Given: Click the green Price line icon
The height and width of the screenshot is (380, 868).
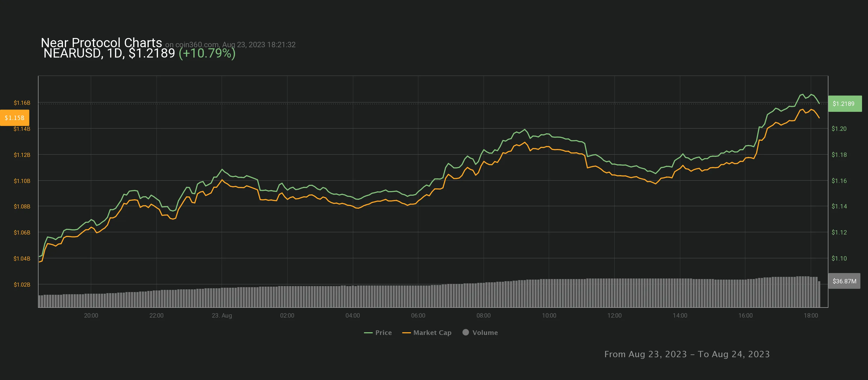Looking at the screenshot, I should (x=368, y=333).
